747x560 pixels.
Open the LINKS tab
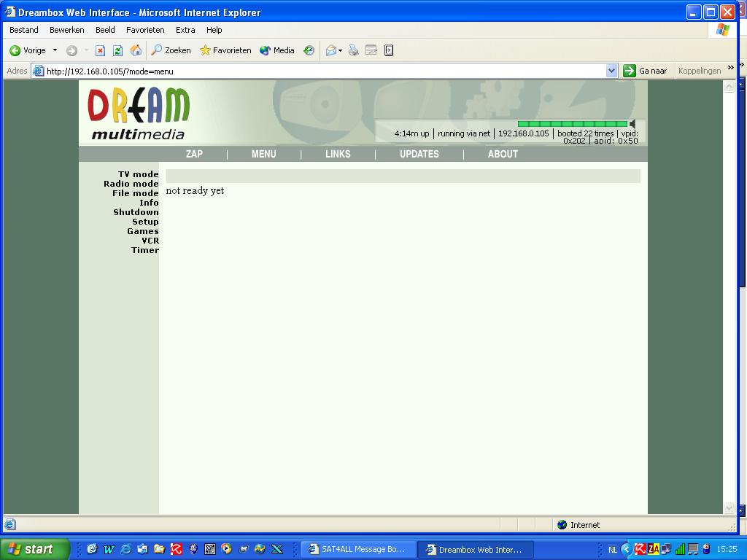pyautogui.click(x=338, y=155)
